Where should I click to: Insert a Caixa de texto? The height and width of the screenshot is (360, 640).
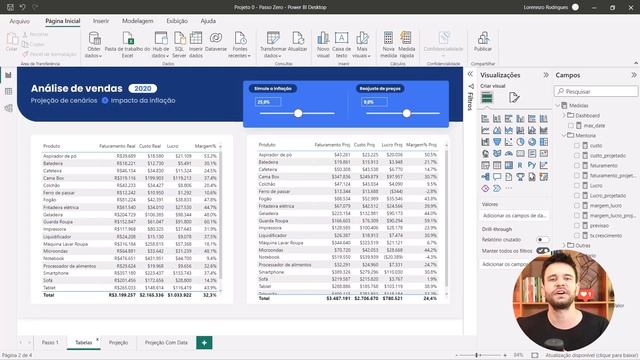(342, 44)
